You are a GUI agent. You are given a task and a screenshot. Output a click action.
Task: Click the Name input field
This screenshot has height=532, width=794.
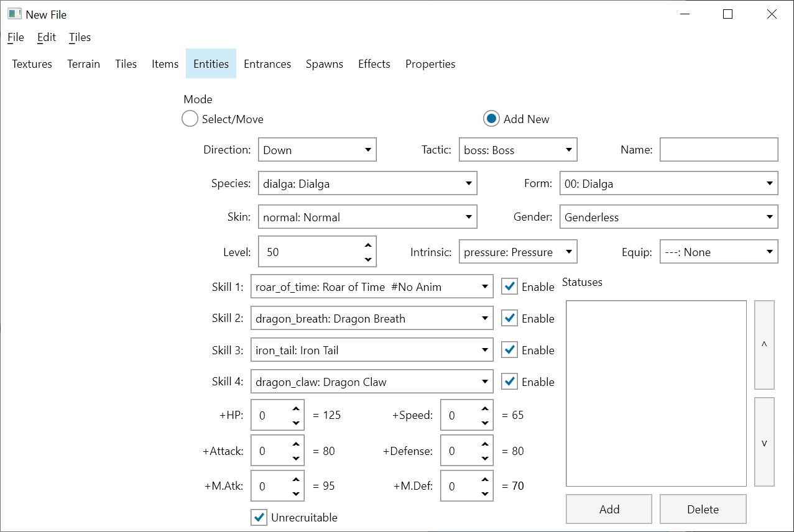click(x=719, y=150)
